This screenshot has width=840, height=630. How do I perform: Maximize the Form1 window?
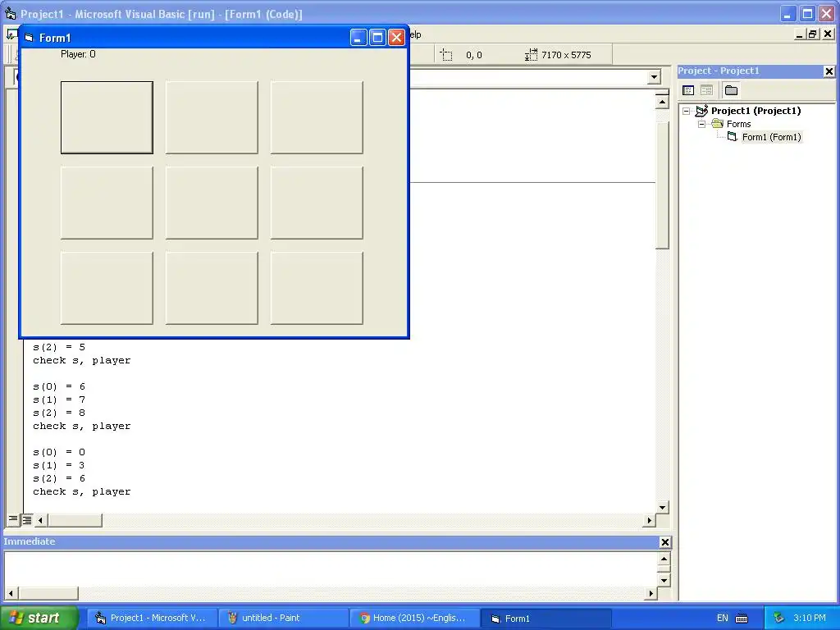(x=377, y=38)
